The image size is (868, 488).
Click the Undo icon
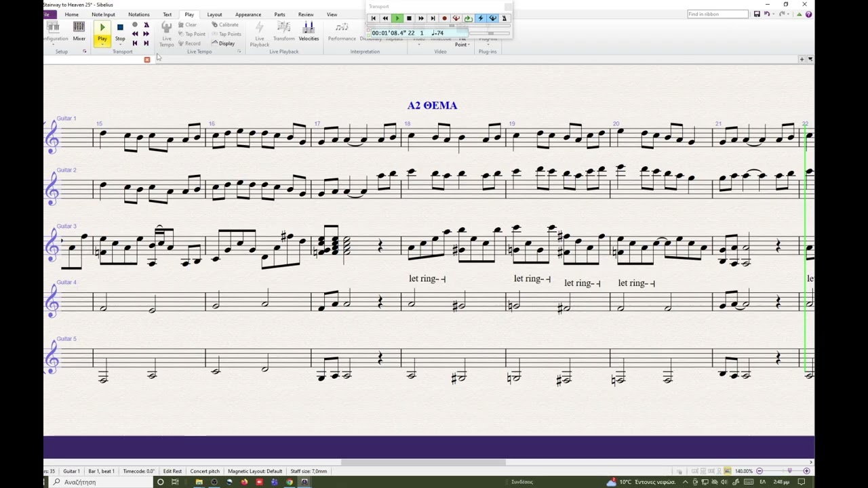point(766,14)
